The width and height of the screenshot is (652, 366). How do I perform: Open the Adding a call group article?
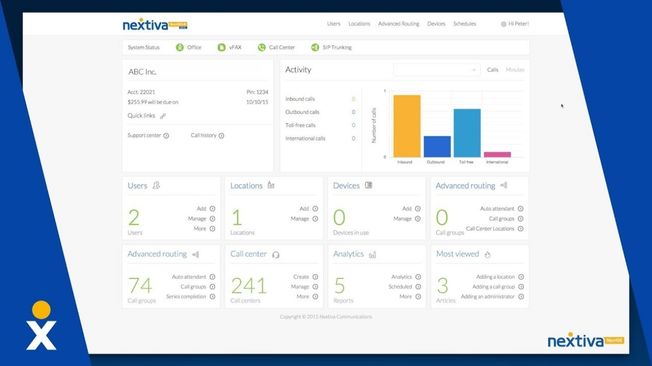pos(498,287)
